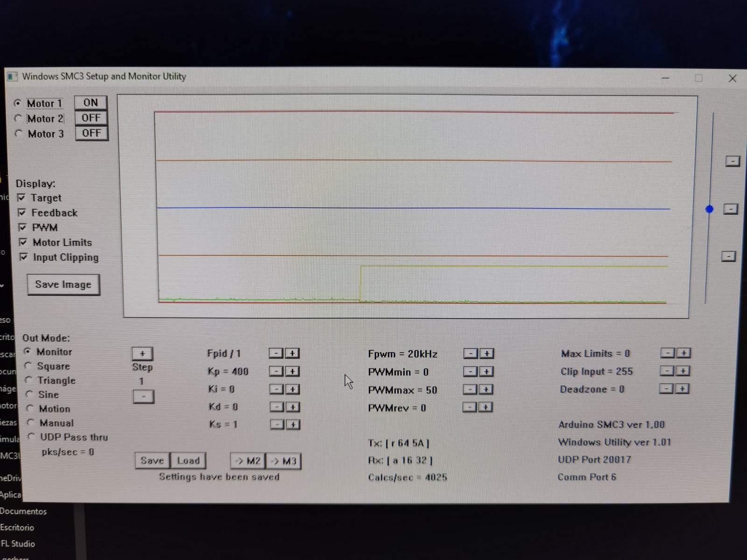The image size is (747, 560).
Task: Increase Fpwm frequency
Action: [486, 354]
